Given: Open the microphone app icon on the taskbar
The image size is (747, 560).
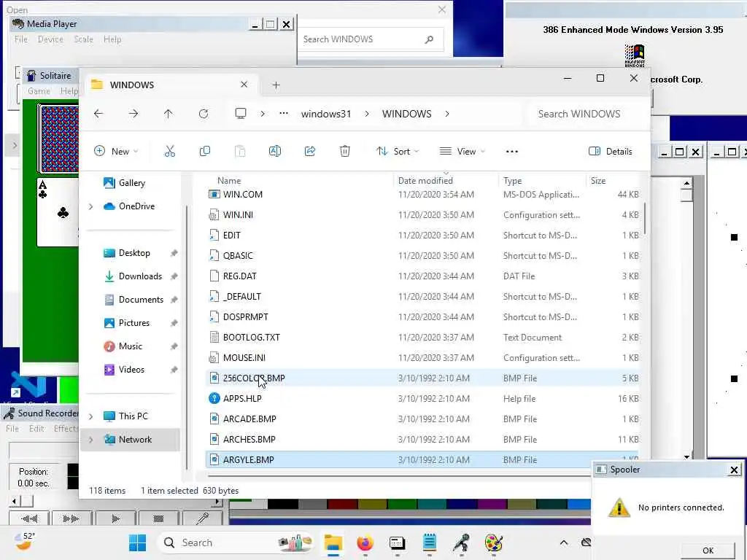Looking at the screenshot, I should coord(461,542).
